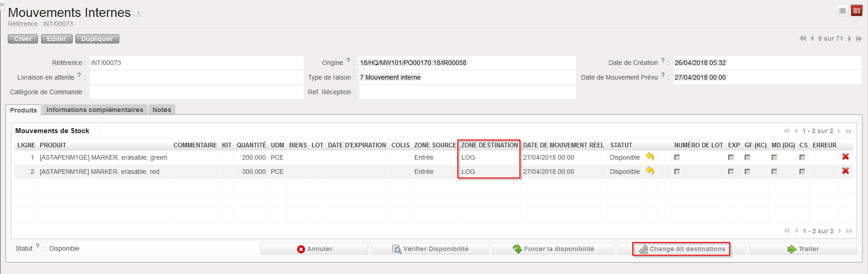Select product MARKER, erasable, green
The image size is (868, 274).
click(103, 157)
